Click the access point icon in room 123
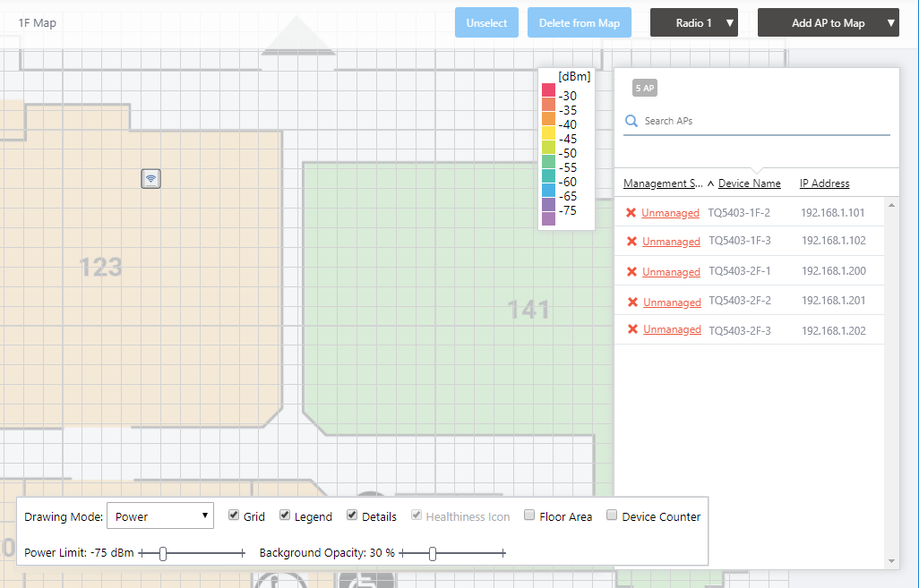Screen dimensions: 919x588 [151, 179]
